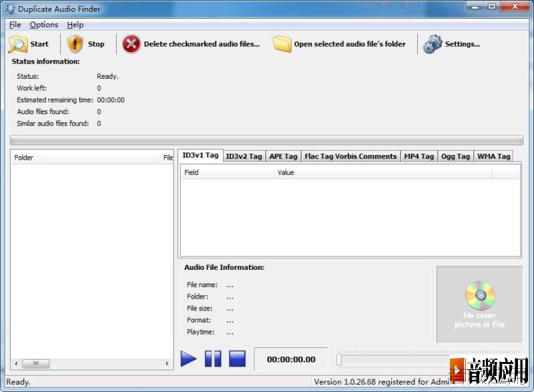534x392 pixels.
Task: Click the no cover picture thumbnail
Action: click(479, 305)
